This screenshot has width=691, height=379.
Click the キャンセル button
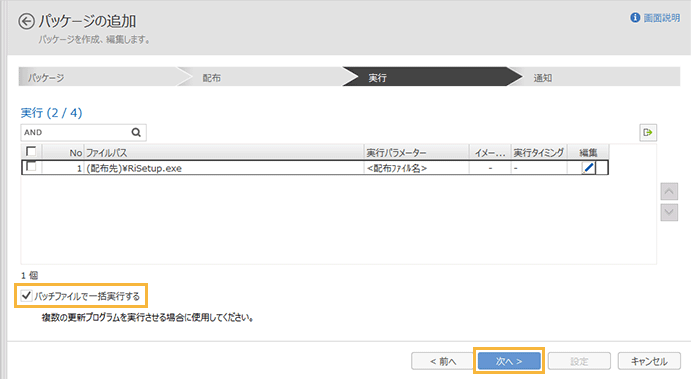click(649, 361)
